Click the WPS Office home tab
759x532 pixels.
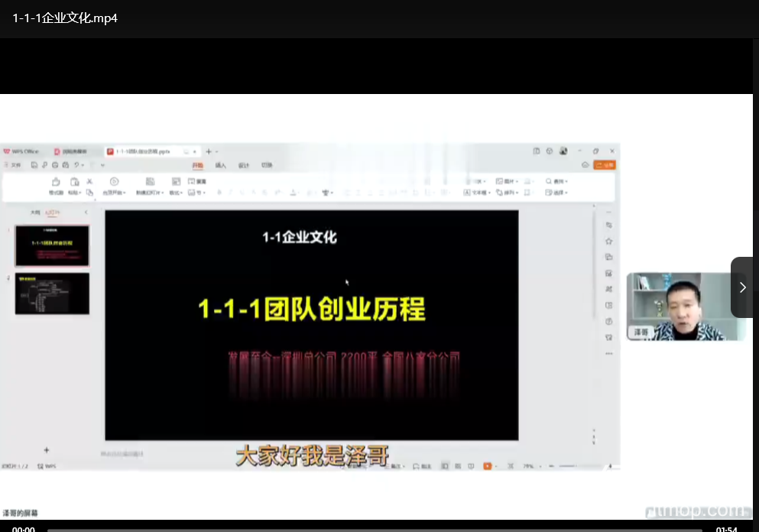click(x=21, y=151)
